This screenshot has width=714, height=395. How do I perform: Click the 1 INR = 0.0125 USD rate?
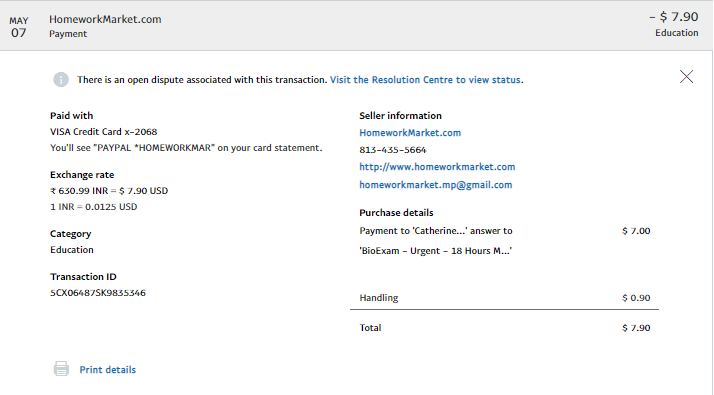pos(93,206)
